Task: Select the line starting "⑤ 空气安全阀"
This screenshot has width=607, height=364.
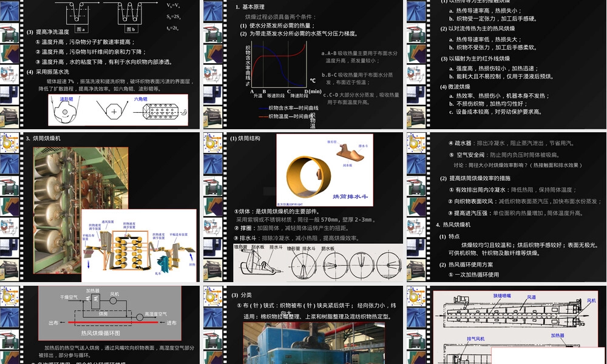Action: click(x=506, y=155)
